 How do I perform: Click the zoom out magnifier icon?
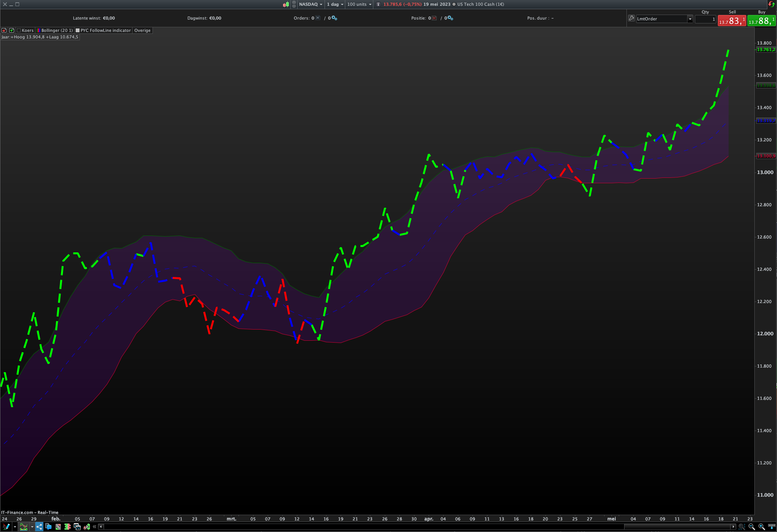pyautogui.click(x=752, y=527)
